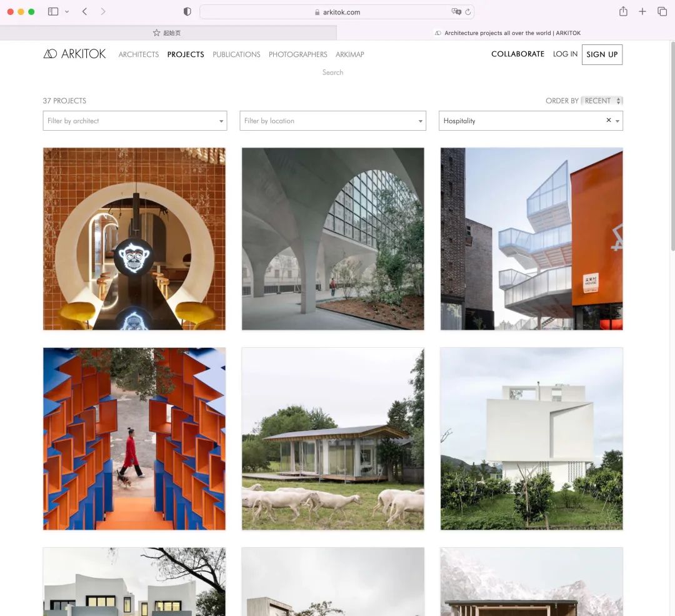The height and width of the screenshot is (616, 675).
Task: Go back to previous page
Action: (x=84, y=12)
